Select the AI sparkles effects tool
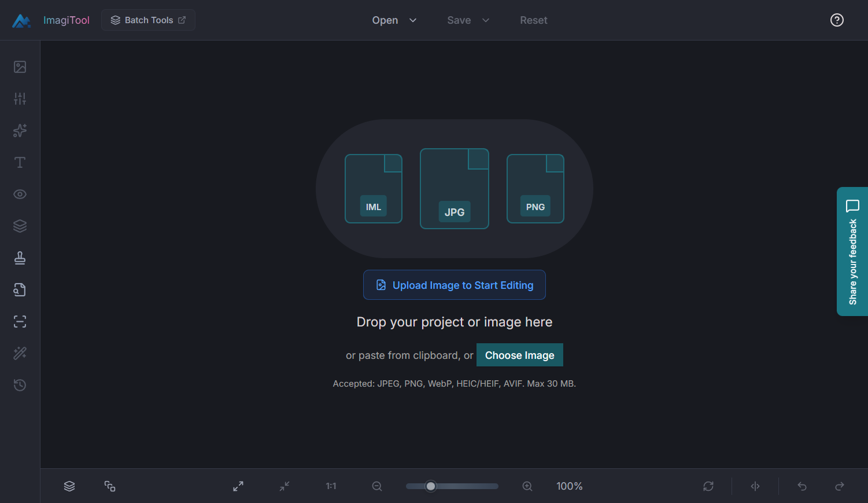This screenshot has height=503, width=868. point(20,131)
